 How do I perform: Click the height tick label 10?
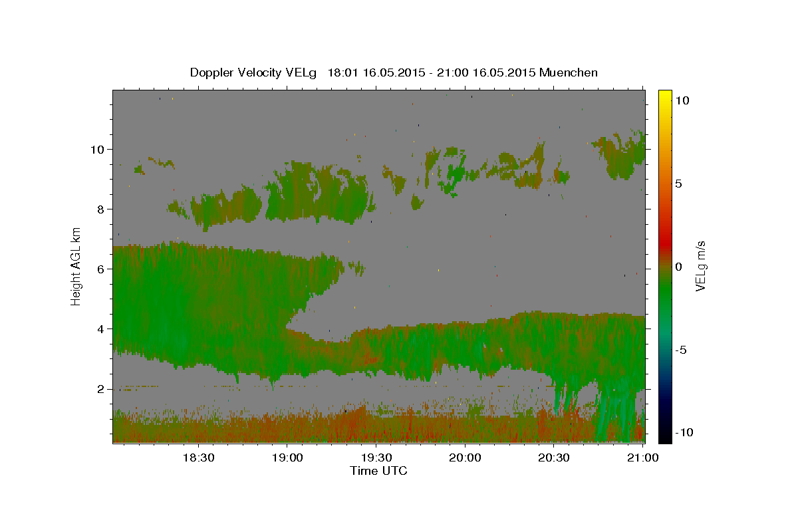(98, 149)
